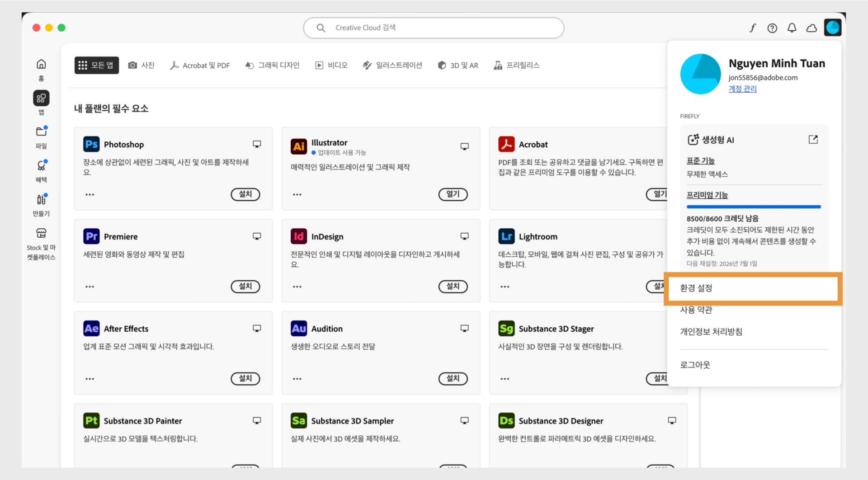Click the InDesign app icon
This screenshot has width=868, height=480.
(299, 236)
